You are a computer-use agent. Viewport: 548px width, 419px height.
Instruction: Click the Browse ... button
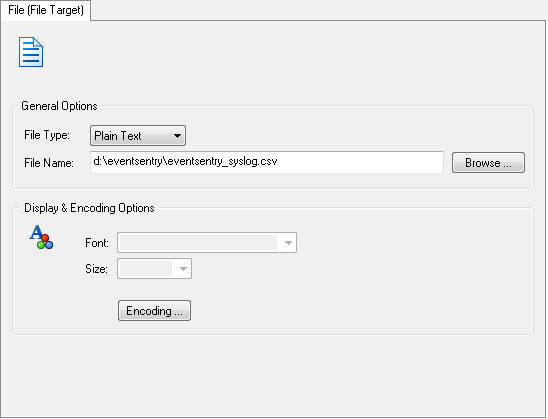pyautogui.click(x=488, y=162)
